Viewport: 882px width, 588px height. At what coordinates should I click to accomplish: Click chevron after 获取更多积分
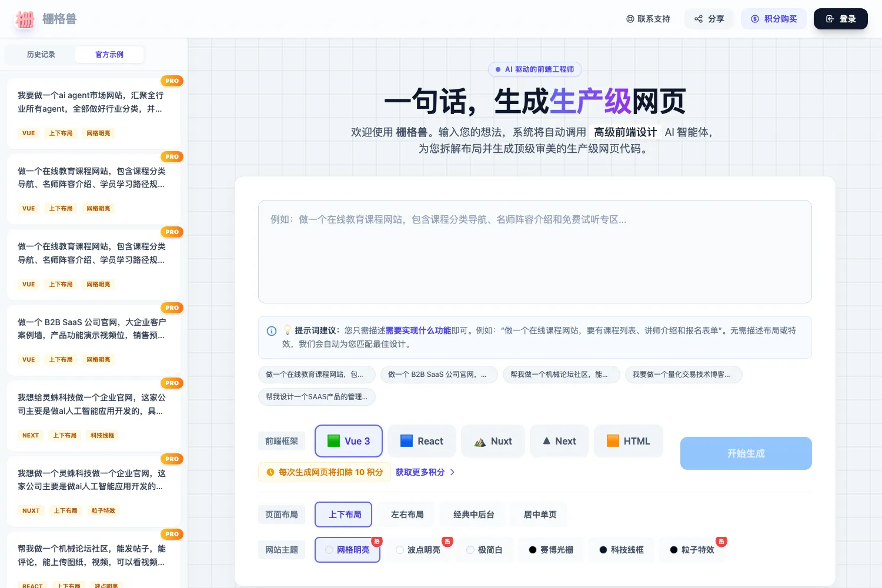(452, 472)
